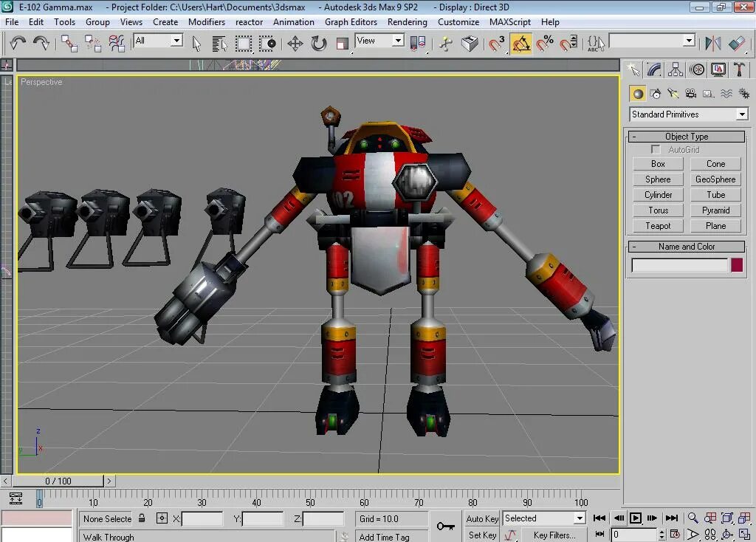Click the Torus primitive button
The width and height of the screenshot is (756, 542).
[658, 210]
